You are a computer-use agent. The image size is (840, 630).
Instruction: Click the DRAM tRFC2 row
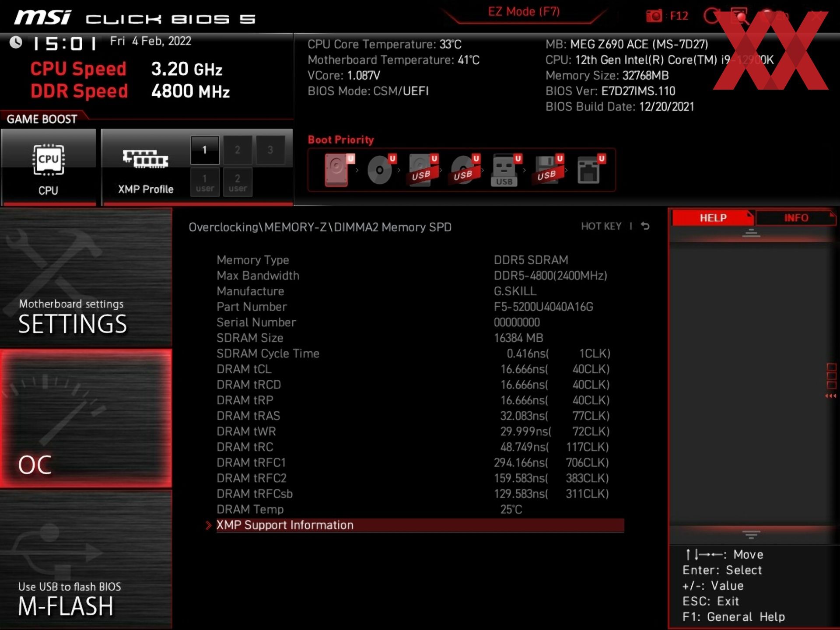(x=420, y=478)
